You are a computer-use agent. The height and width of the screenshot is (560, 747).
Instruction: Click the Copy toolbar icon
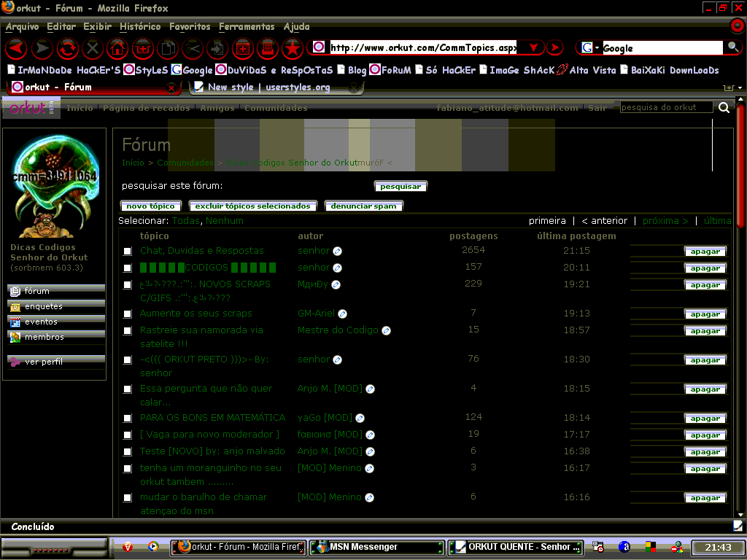point(168,48)
